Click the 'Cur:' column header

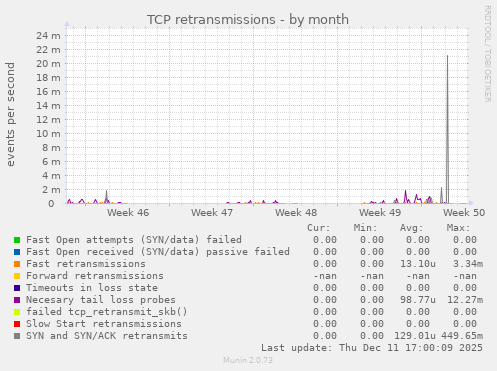(319, 228)
